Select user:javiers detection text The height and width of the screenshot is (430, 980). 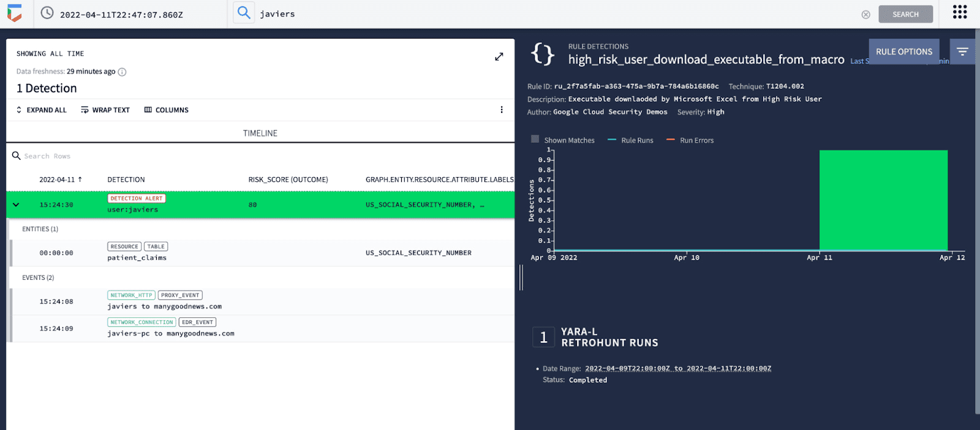pos(133,209)
